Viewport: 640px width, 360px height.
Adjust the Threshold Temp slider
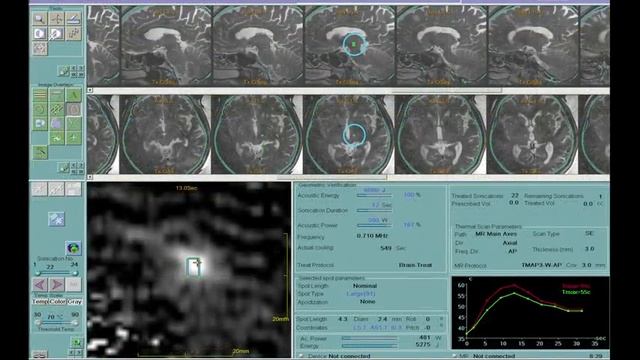pyautogui.click(x=56, y=323)
